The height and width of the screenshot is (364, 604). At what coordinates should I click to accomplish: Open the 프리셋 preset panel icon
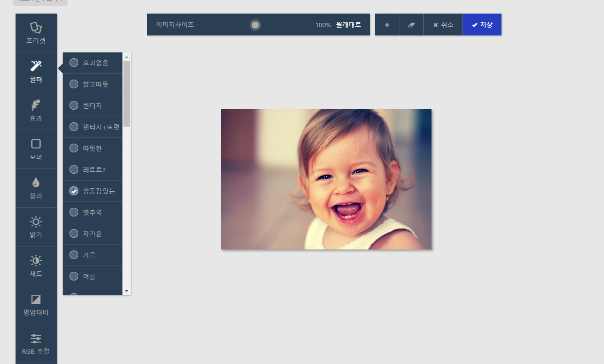(x=36, y=28)
